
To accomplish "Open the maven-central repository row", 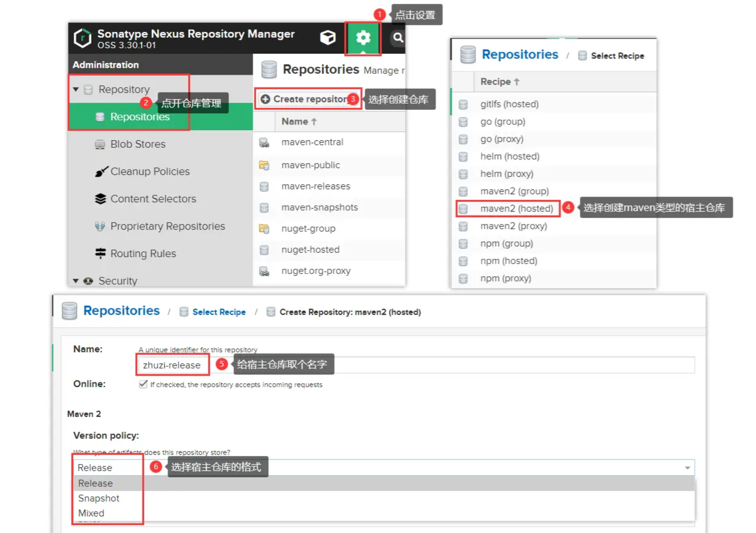I will (x=329, y=142).
